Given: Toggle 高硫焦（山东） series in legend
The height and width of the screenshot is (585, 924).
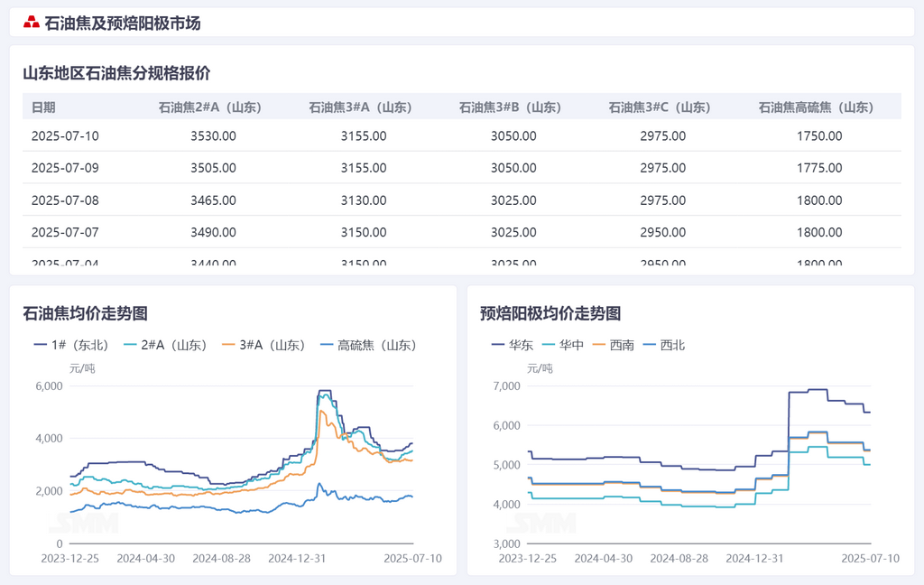Looking at the screenshot, I should pyautogui.click(x=368, y=345).
